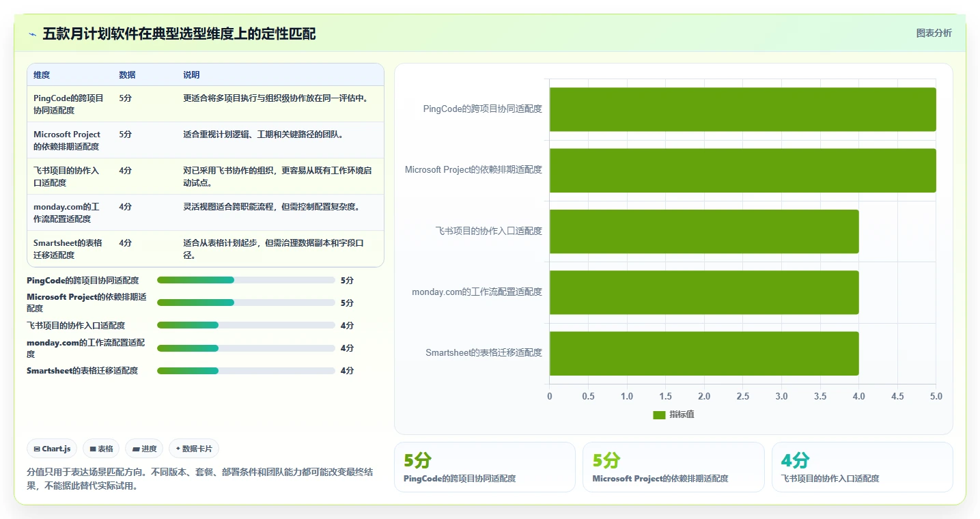Click monday.com的工作流配置适配度 in table's first column

[67, 212]
